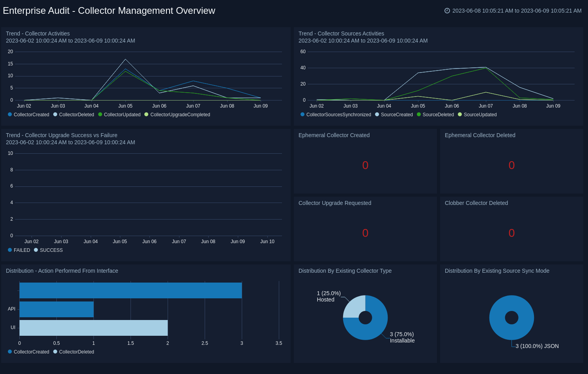Screen dimensions: 588x374
Task: Click the API bar in the distribution chart
Action: point(56,309)
